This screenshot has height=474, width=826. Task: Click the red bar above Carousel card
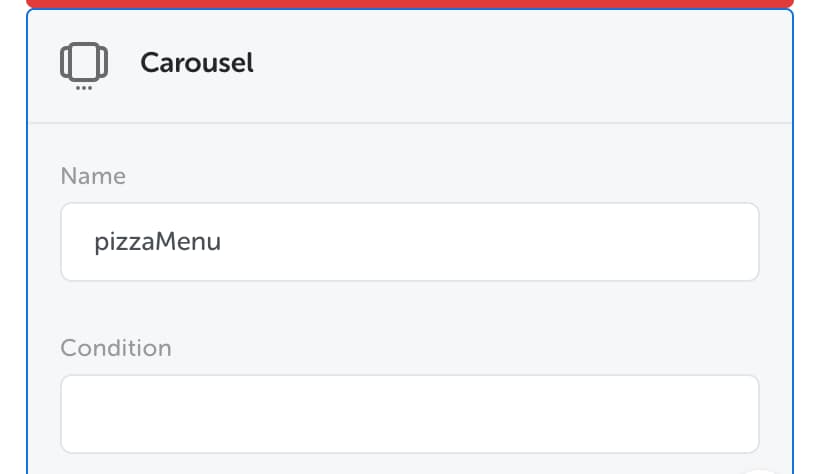(409, 4)
